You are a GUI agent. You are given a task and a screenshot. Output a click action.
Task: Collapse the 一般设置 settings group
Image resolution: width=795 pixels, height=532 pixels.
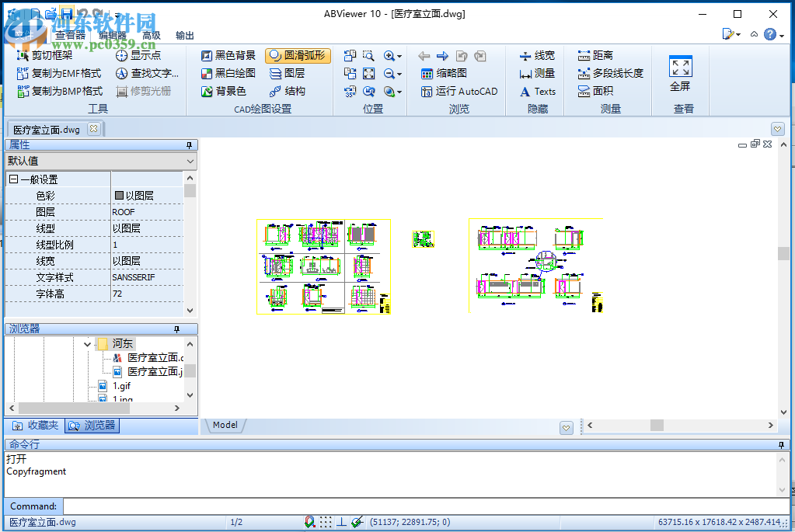pyautogui.click(x=9, y=178)
